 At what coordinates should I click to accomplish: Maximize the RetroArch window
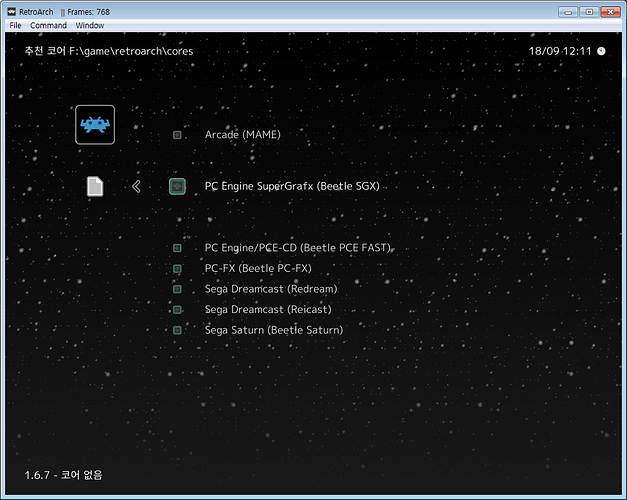(x=589, y=12)
